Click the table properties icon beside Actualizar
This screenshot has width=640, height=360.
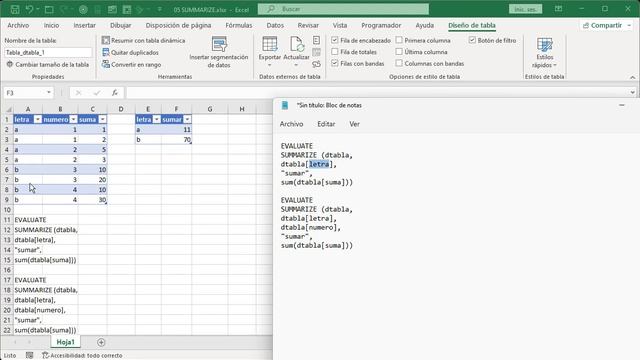(316, 40)
